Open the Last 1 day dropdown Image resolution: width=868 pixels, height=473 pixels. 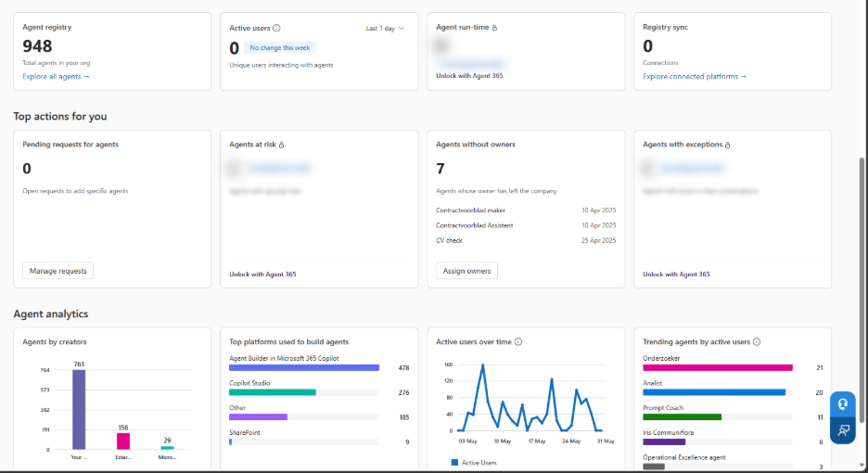tap(385, 28)
